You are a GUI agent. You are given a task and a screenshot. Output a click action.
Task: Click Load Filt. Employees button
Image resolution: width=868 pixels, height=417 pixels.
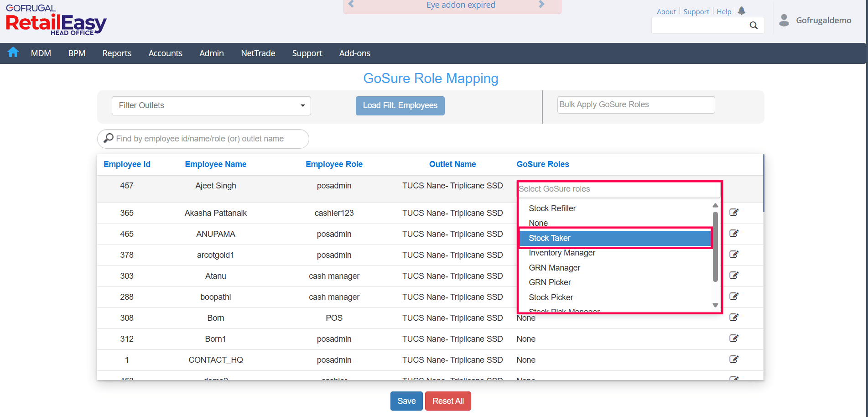pyautogui.click(x=400, y=106)
